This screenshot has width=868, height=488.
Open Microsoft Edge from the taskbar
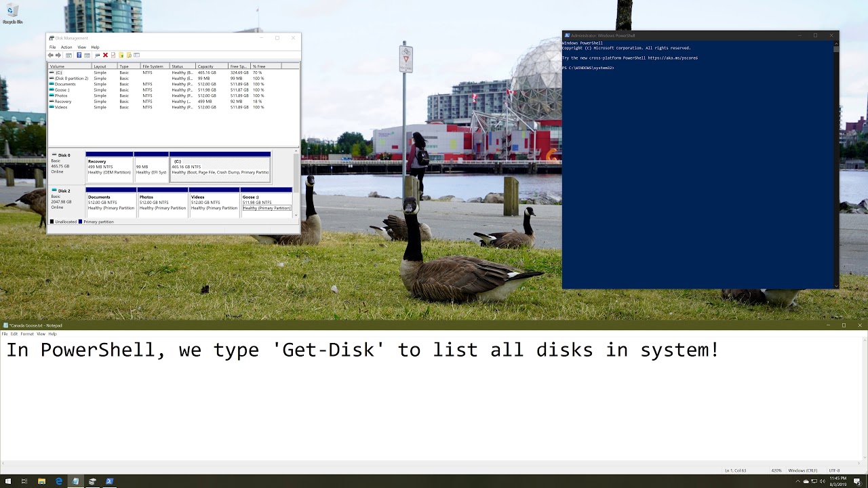[59, 481]
